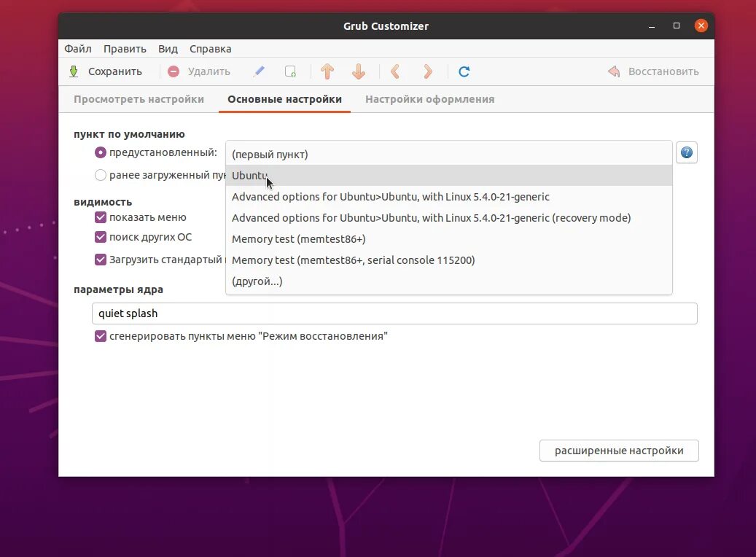This screenshot has height=557, width=756.
Task: Click the Удалить label in the toolbar
Action: (209, 72)
